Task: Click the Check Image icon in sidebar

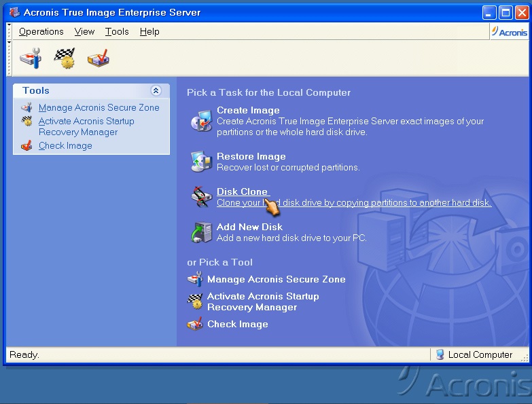Action: tap(26, 146)
